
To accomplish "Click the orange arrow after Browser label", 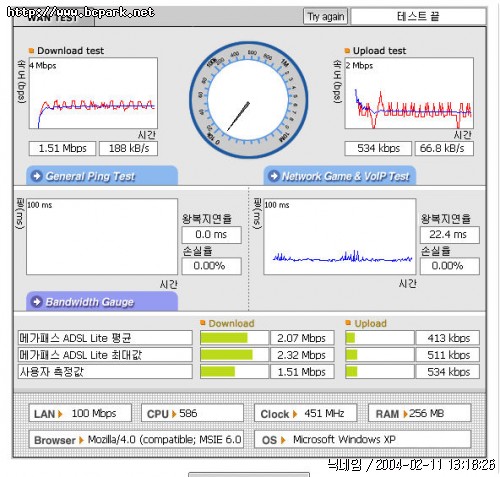I will click(81, 440).
